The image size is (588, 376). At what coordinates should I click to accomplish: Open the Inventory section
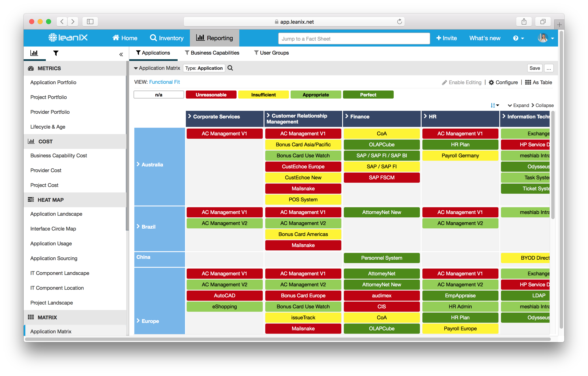(167, 38)
